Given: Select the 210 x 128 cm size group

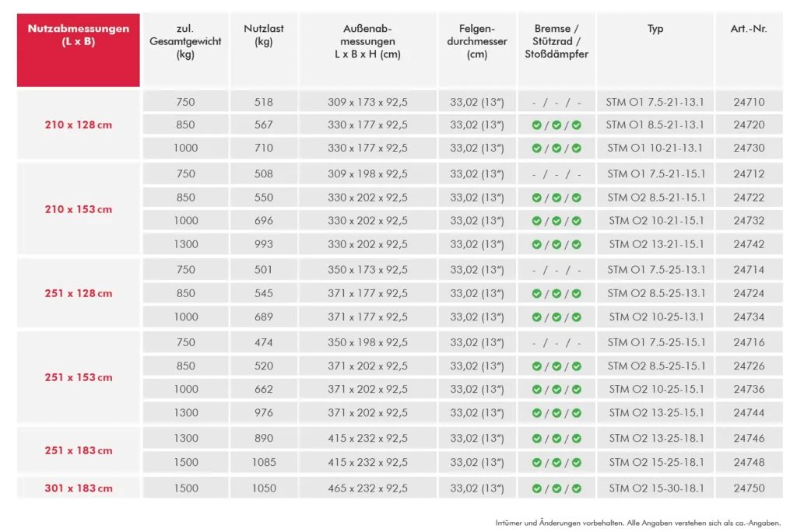Looking at the screenshot, I should pos(79,125).
